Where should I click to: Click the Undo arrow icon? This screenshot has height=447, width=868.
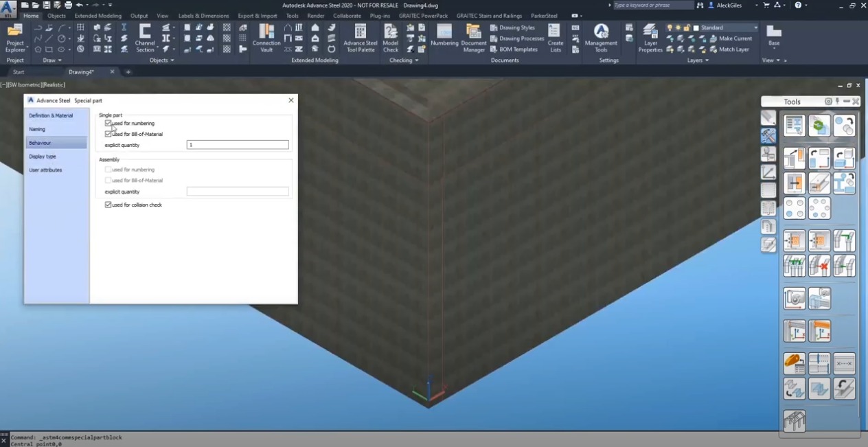pos(79,5)
